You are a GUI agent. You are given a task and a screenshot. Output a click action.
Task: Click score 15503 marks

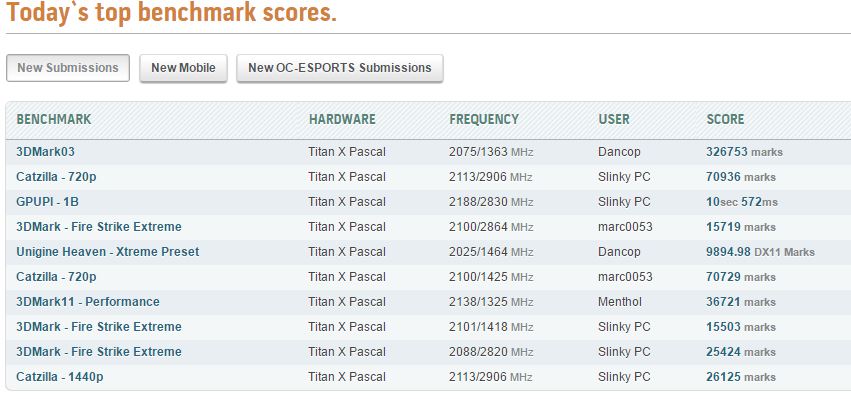741,327
